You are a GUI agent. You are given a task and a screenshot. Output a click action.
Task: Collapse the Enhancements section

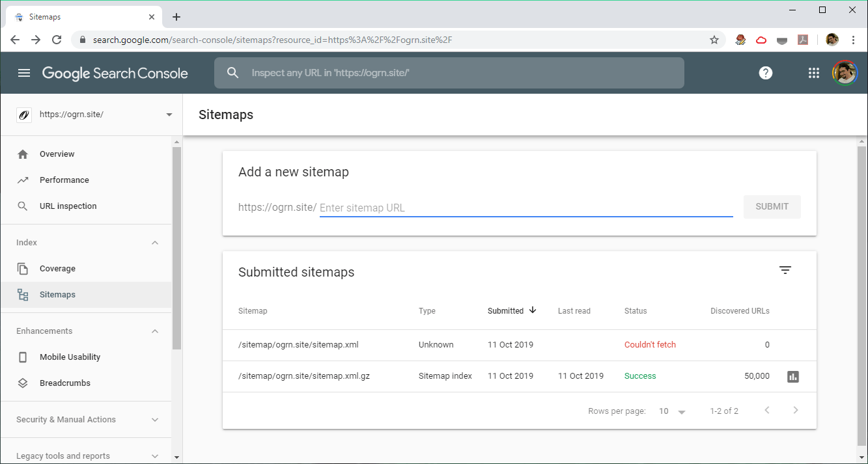(155, 331)
